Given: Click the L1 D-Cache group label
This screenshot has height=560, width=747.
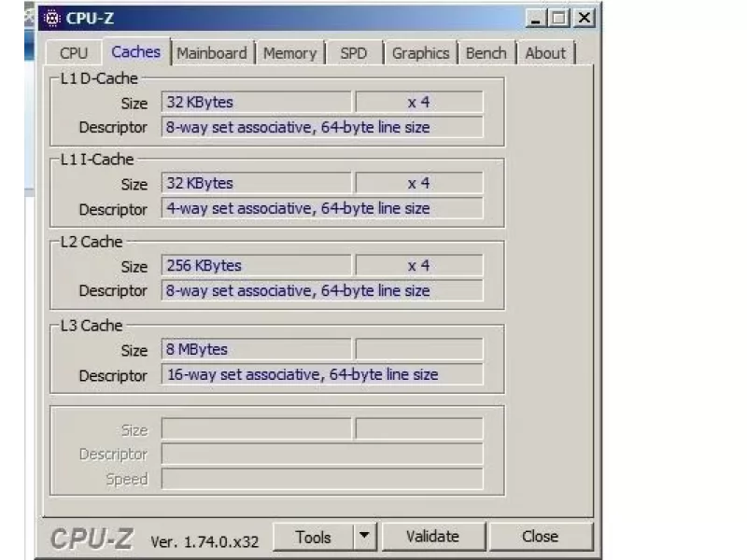Looking at the screenshot, I should [x=99, y=78].
